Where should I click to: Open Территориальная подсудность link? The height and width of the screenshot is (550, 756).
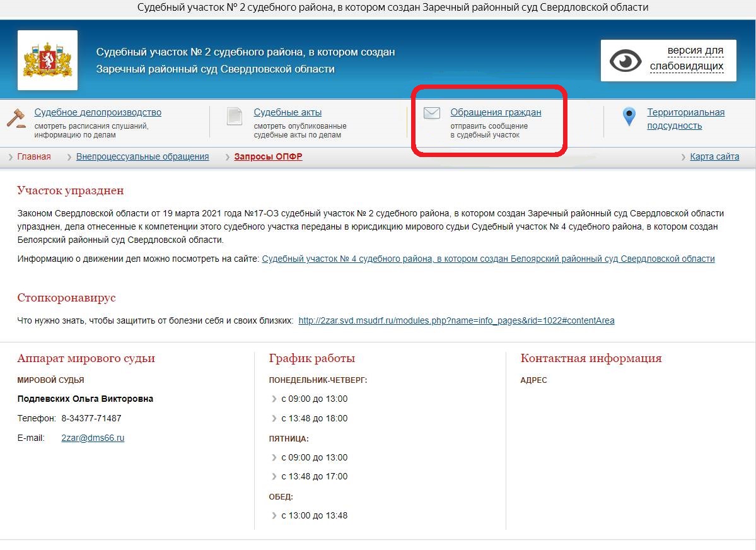[x=685, y=119]
